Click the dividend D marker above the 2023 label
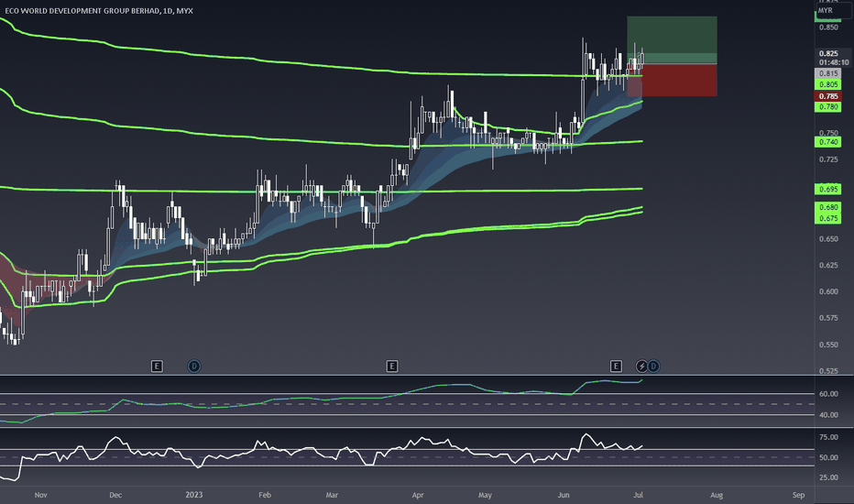This screenshot has width=854, height=504. (x=194, y=367)
